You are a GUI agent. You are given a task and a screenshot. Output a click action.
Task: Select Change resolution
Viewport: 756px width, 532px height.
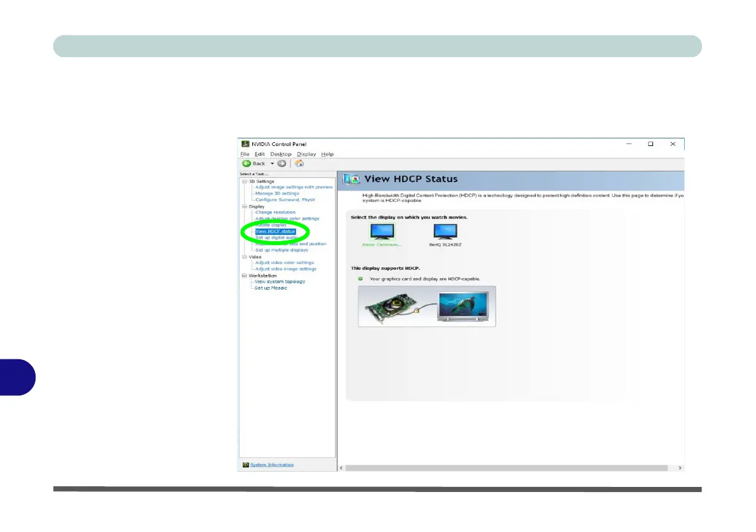pyautogui.click(x=275, y=212)
